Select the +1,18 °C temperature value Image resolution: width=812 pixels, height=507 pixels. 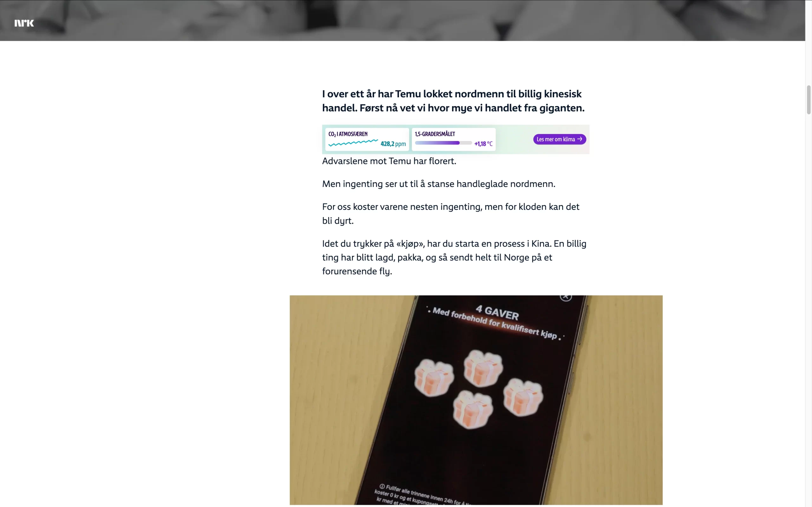[x=483, y=144]
